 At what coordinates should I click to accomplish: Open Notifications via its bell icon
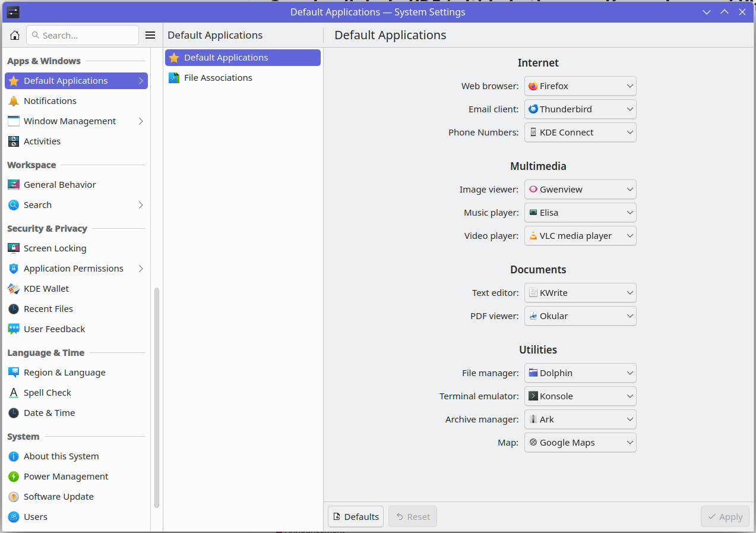coord(14,101)
